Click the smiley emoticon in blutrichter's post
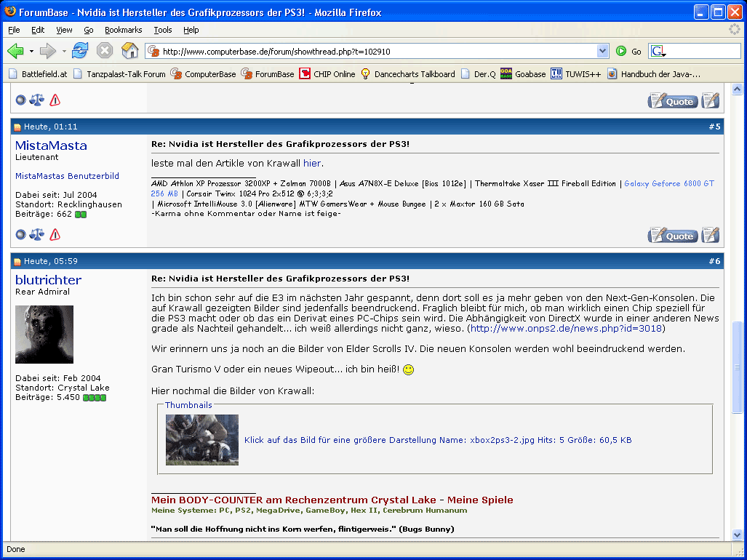Viewport: 747px width, 560px height. pos(408,369)
